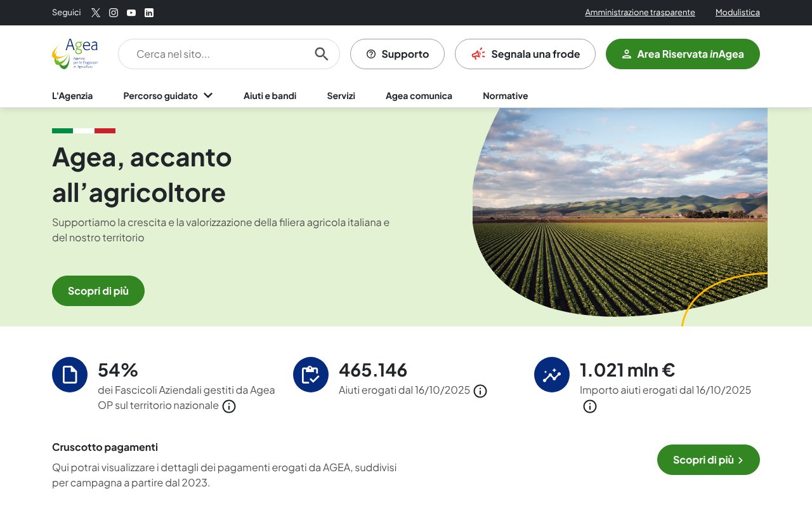Open Agea's Instagram profile icon

[x=114, y=13]
